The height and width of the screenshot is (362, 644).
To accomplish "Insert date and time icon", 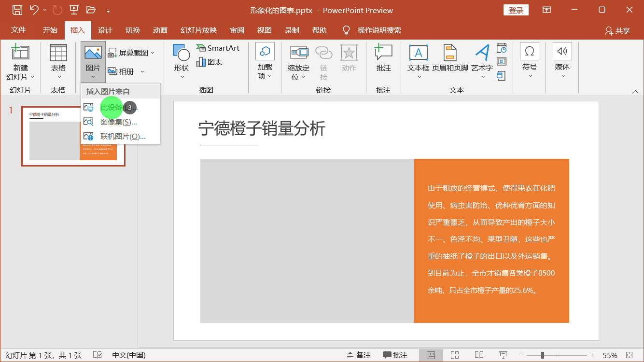I will [502, 48].
